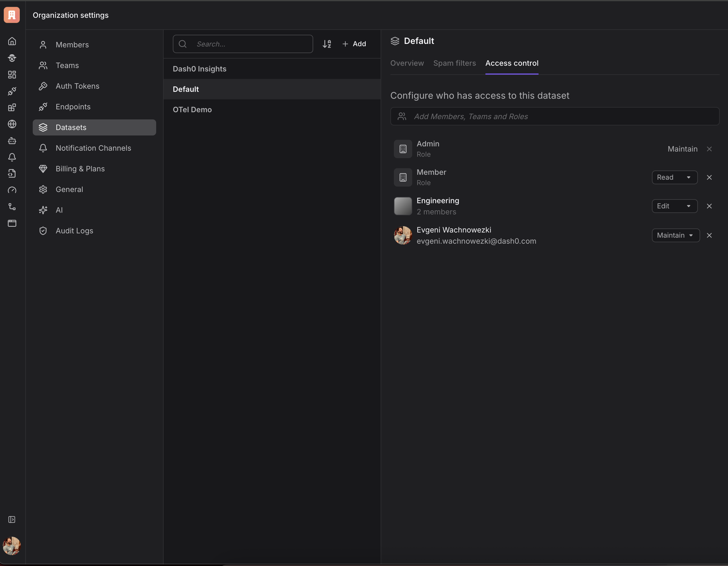Expand the sidebar panel toggle icon
The image size is (728, 566).
[x=12, y=519]
